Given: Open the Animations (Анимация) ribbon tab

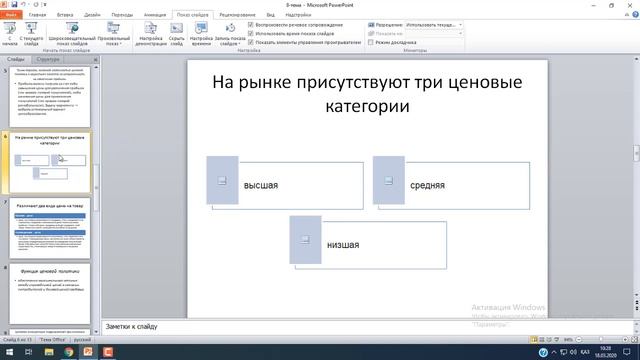Looking at the screenshot, I should tap(155, 15).
